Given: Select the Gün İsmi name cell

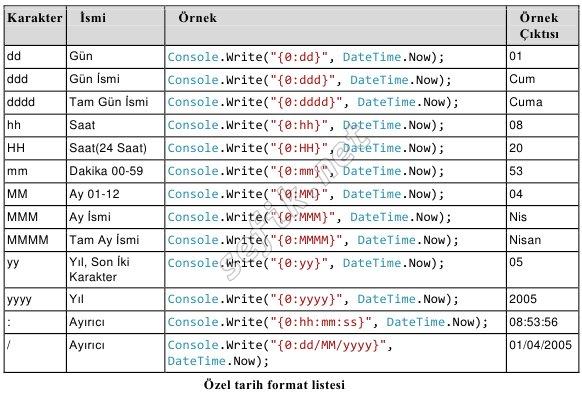Looking at the screenshot, I should click(x=115, y=79).
